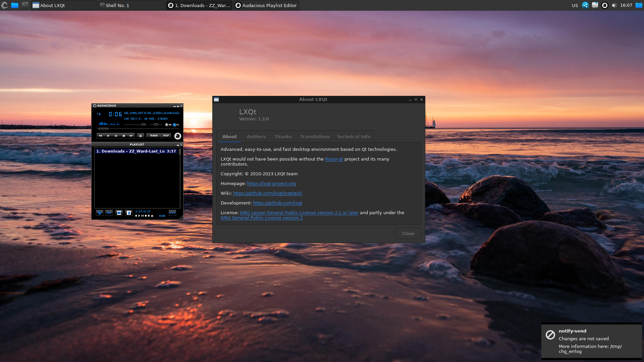Click the blue share globe tray icon

pyautogui.click(x=585, y=5)
